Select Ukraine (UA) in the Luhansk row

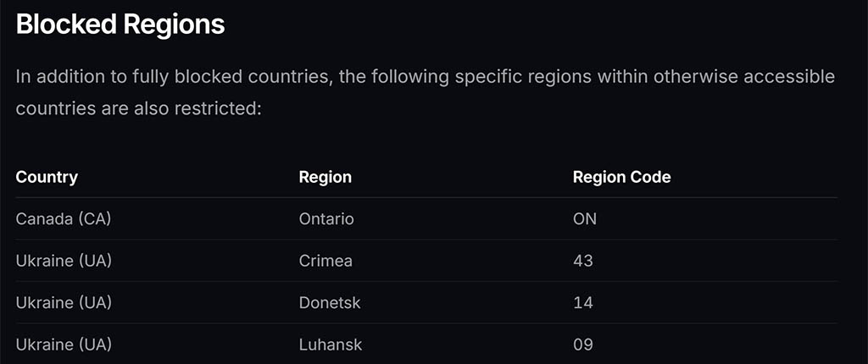64,345
